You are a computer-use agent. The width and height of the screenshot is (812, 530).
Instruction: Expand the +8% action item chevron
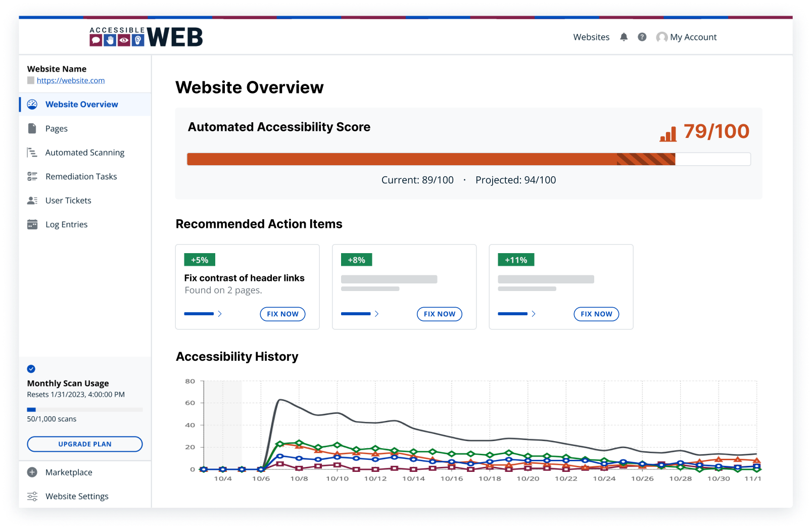tap(377, 314)
